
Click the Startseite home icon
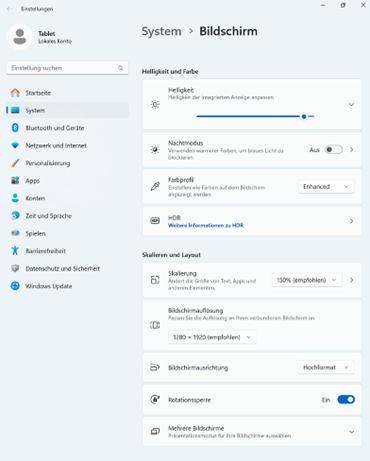pos(15,93)
